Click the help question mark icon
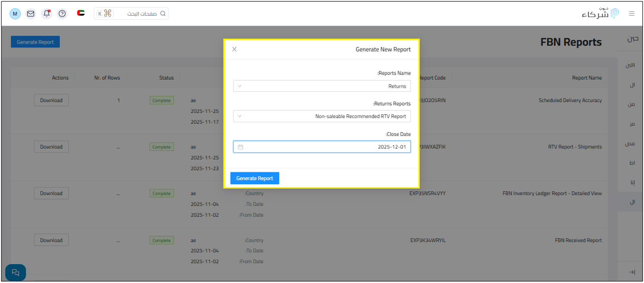The width and height of the screenshot is (644, 283). click(62, 14)
